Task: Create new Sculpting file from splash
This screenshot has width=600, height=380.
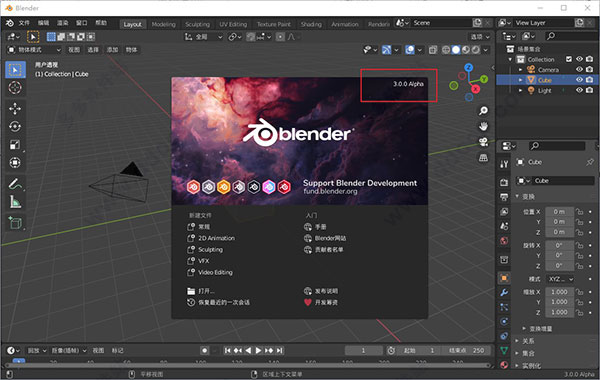Action: click(x=205, y=250)
